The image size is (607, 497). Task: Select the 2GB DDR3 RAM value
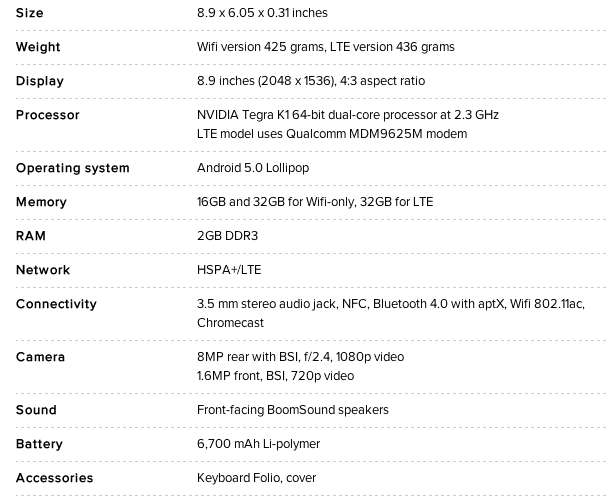[227, 236]
